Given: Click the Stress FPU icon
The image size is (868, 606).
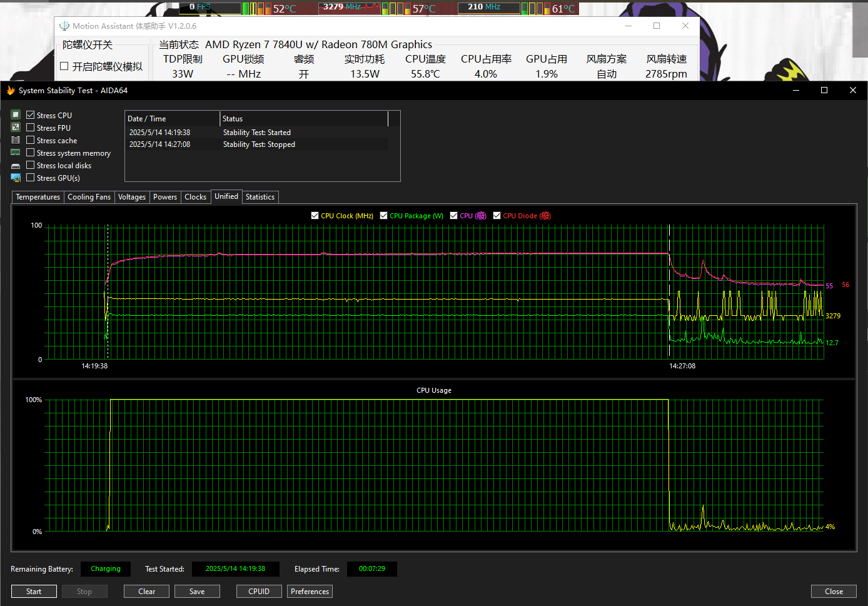Looking at the screenshot, I should pyautogui.click(x=16, y=128).
